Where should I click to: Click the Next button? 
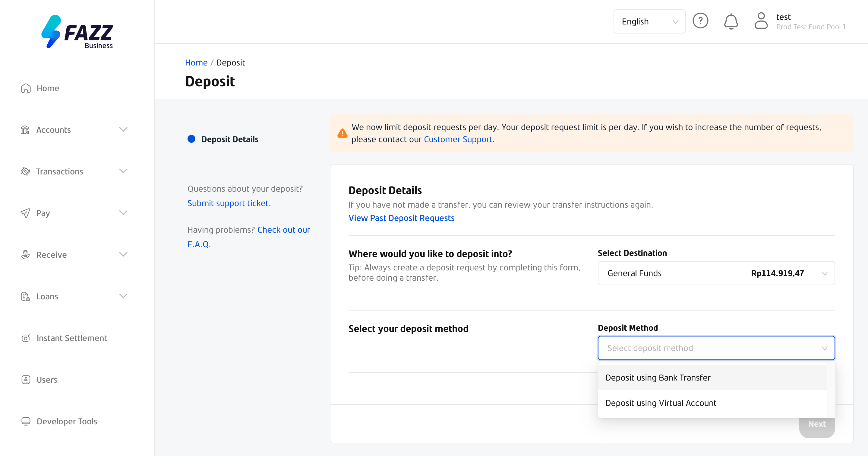click(817, 424)
